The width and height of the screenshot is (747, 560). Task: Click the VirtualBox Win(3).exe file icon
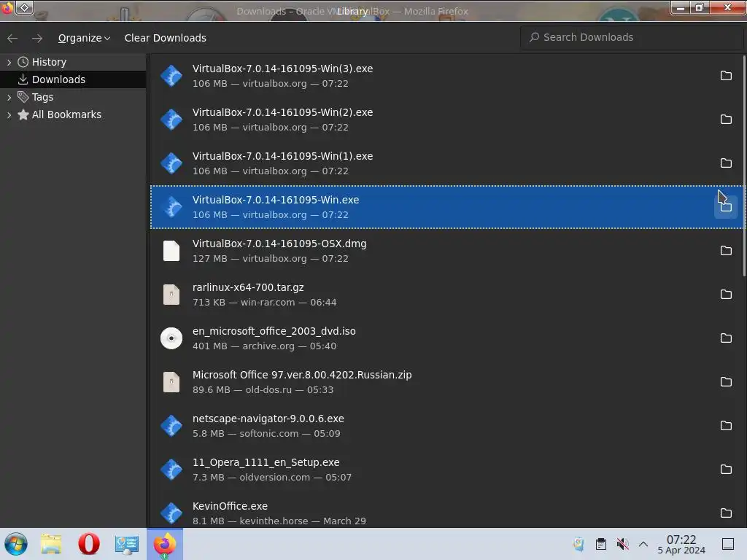[171, 76]
